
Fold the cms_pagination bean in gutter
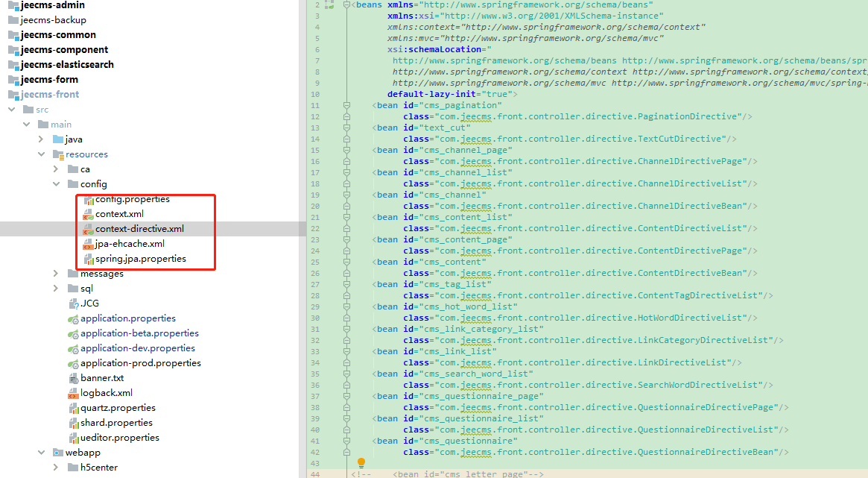(346, 105)
